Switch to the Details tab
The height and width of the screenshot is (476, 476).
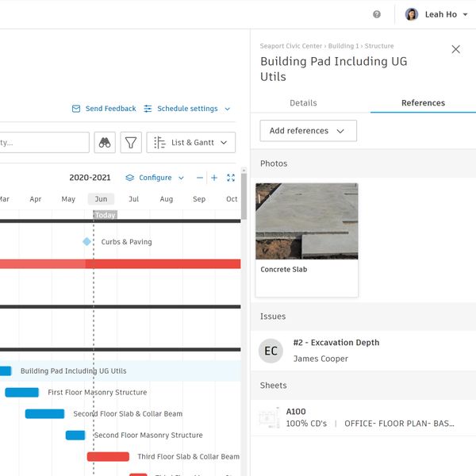pyautogui.click(x=303, y=103)
